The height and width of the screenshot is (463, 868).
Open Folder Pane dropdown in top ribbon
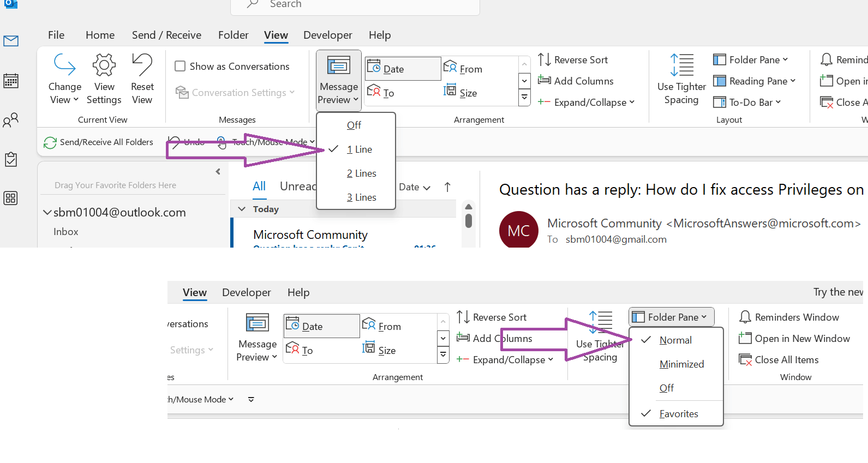point(751,59)
